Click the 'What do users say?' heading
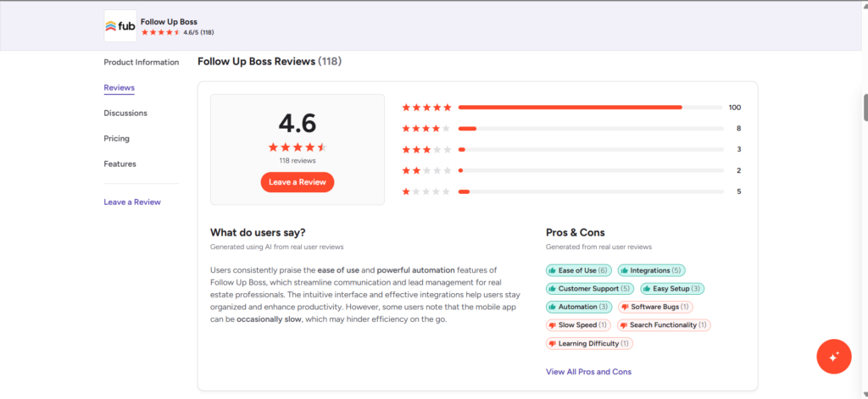The image size is (868, 399). click(x=258, y=232)
